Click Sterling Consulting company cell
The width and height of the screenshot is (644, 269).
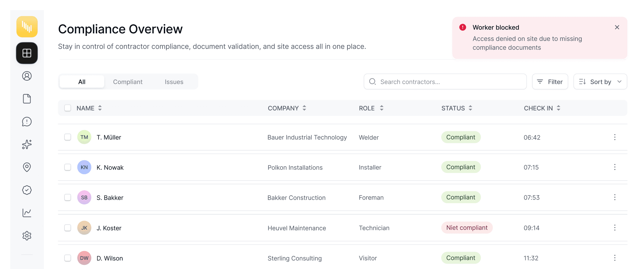[x=295, y=258]
